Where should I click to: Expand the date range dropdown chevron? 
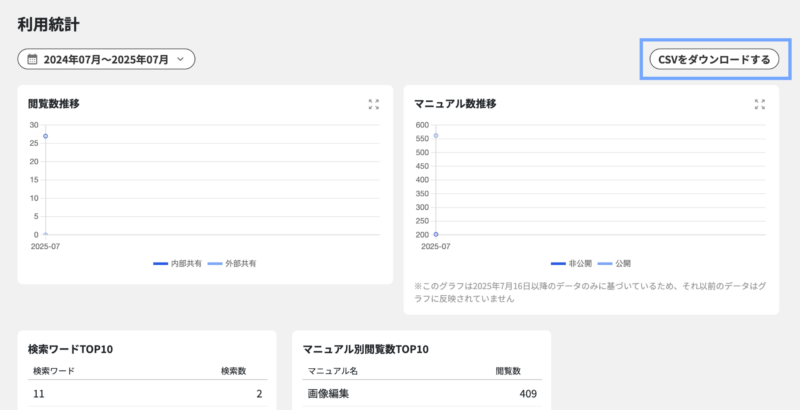pyautogui.click(x=180, y=60)
